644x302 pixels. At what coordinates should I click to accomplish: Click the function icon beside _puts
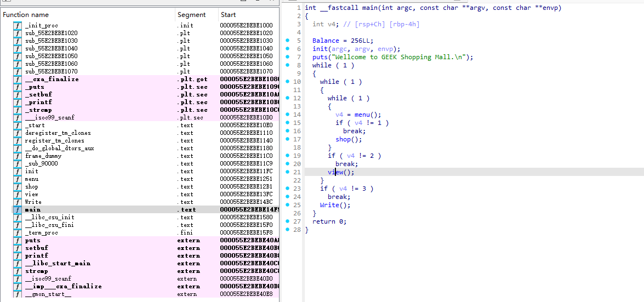(18, 87)
